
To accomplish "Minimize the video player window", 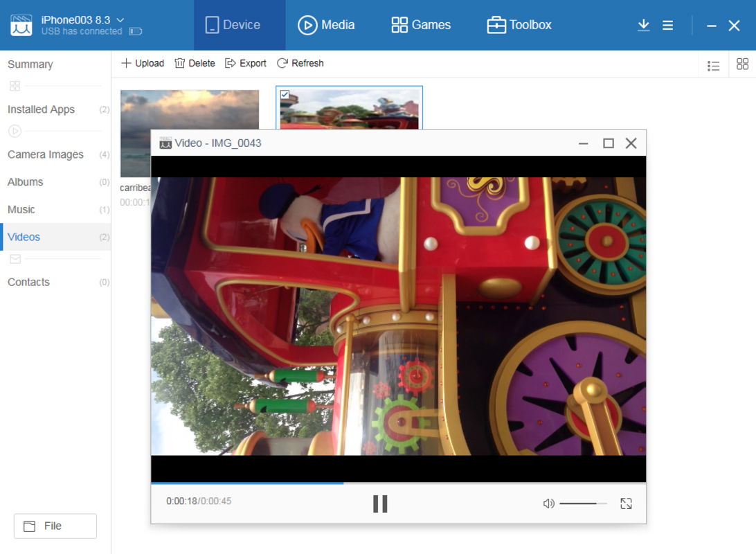I will point(584,143).
